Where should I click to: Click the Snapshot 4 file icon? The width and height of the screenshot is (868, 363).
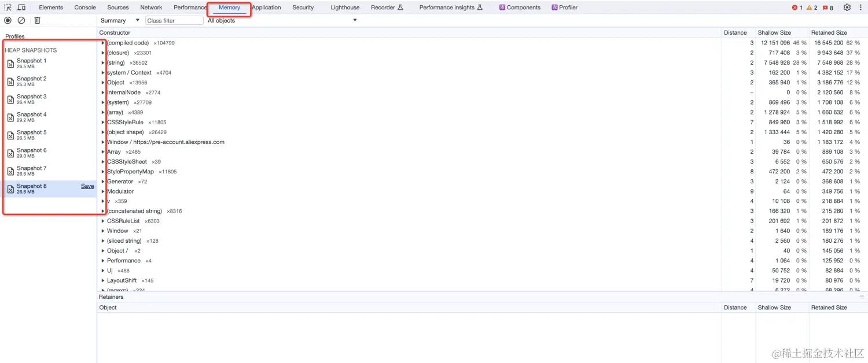[x=10, y=117]
